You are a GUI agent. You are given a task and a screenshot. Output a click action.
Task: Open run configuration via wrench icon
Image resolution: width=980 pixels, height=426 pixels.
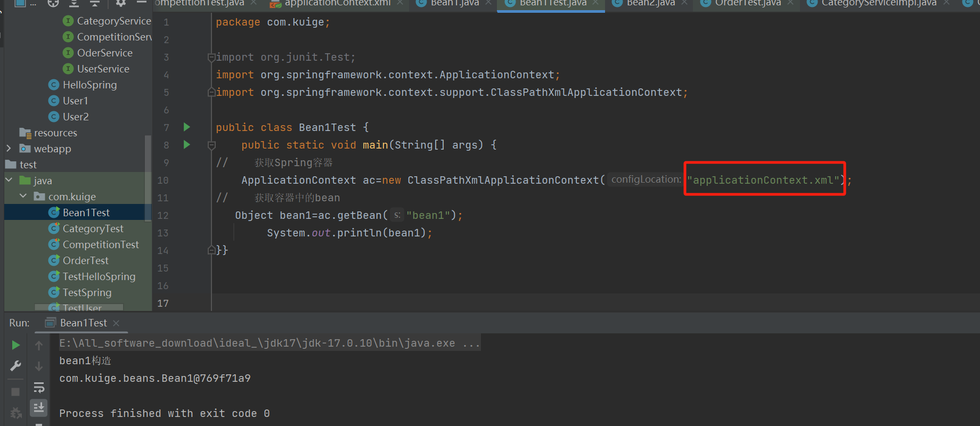click(15, 366)
